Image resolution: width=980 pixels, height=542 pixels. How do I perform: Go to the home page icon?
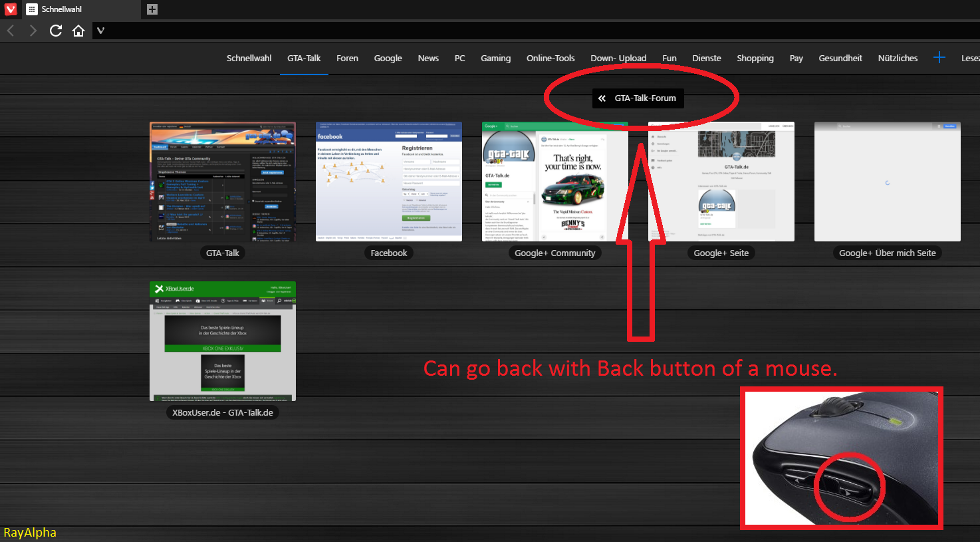78,31
